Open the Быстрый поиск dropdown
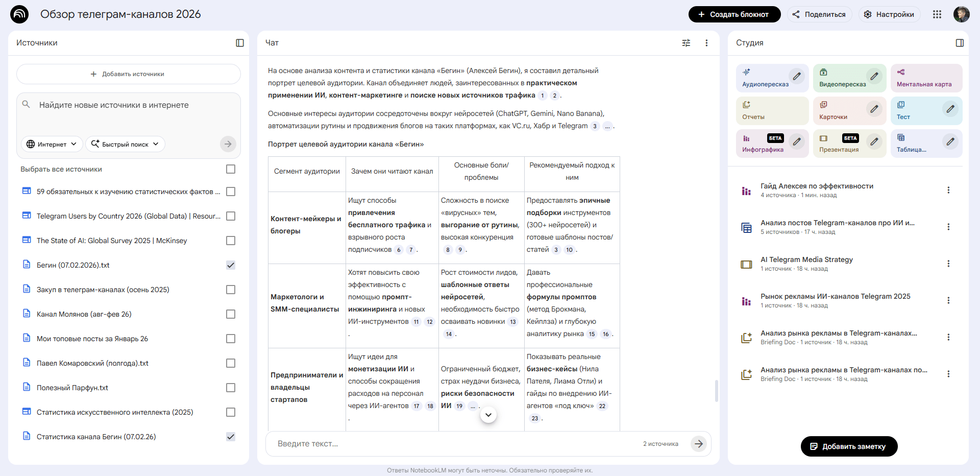The width and height of the screenshot is (980, 476). coord(125,144)
